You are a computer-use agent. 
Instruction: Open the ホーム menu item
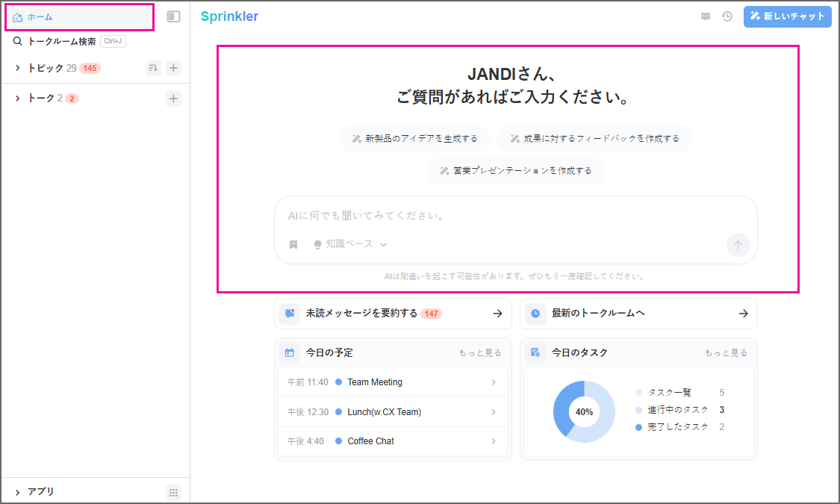coord(79,17)
